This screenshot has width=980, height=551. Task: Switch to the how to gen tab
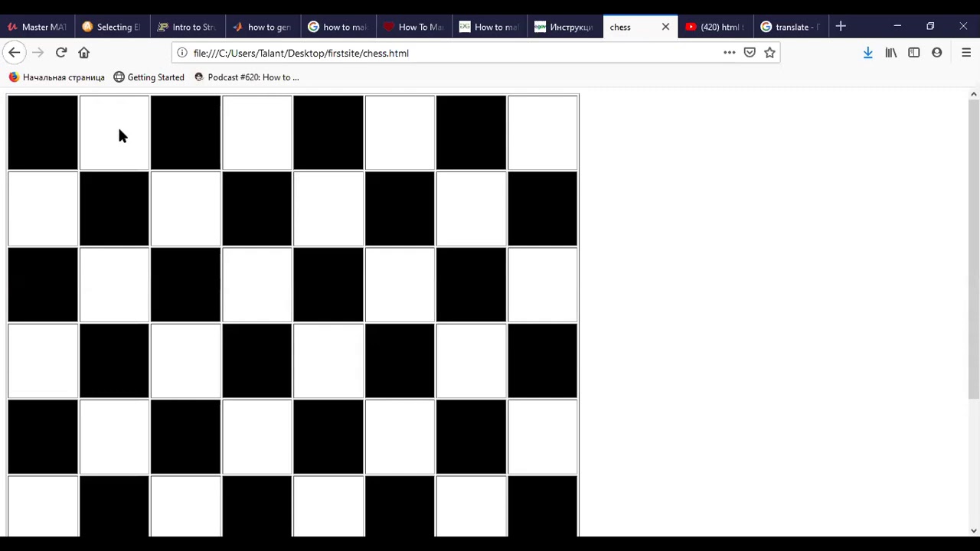coord(263,27)
